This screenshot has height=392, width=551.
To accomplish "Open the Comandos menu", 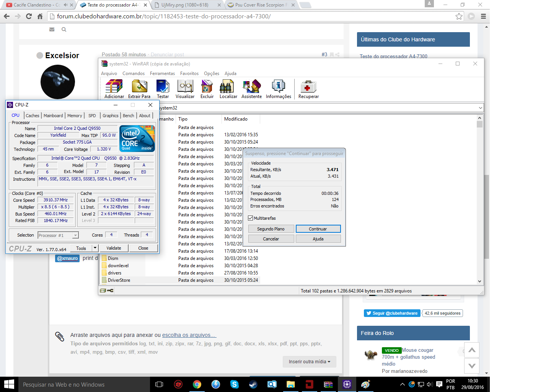I will click(134, 73).
